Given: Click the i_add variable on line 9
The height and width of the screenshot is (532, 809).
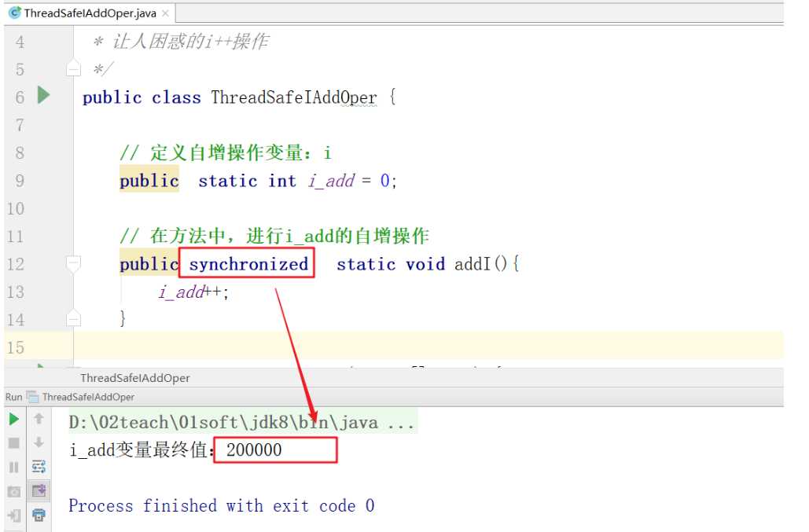Looking at the screenshot, I should (x=331, y=181).
